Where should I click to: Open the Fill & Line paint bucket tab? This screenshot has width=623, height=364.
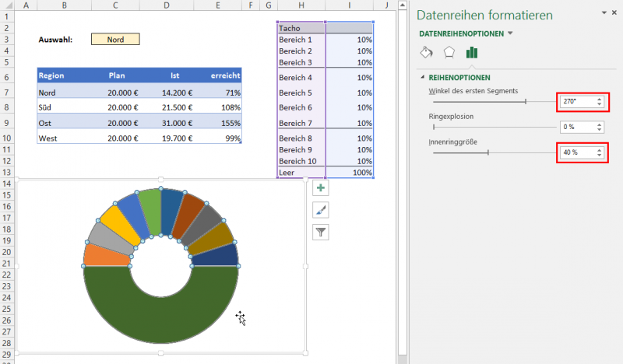pyautogui.click(x=426, y=53)
